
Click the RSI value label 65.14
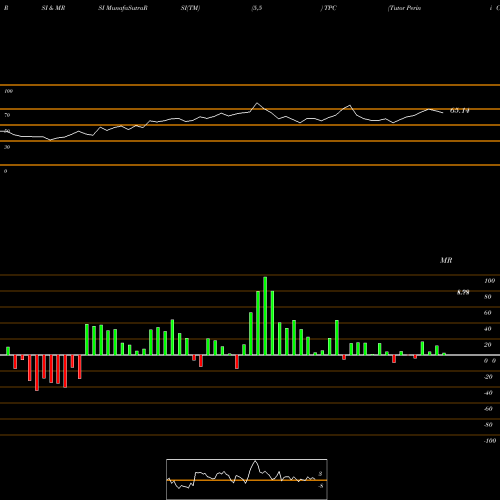pos(460,110)
